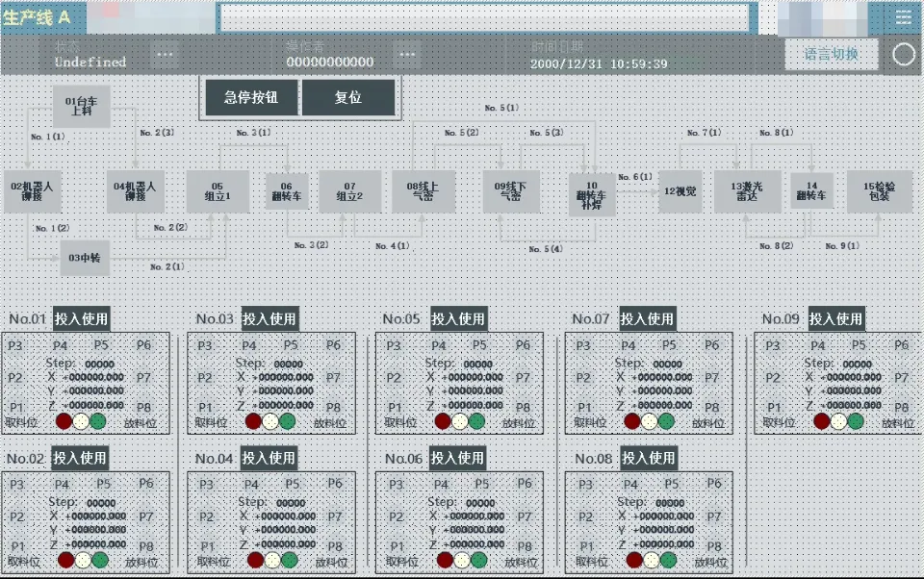Image resolution: width=924 pixels, height=579 pixels.
Task: Select the 08线上气密 station box
Action: (x=423, y=191)
